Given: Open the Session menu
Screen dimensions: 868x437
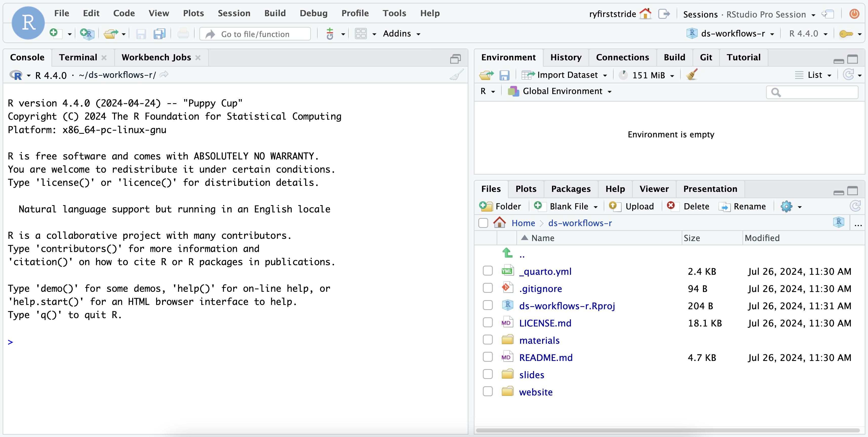Looking at the screenshot, I should point(234,13).
